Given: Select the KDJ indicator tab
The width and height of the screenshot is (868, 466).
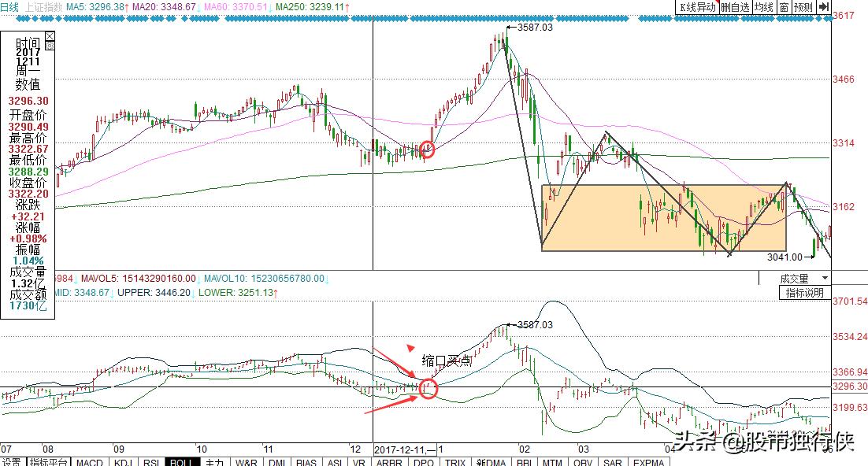Looking at the screenshot, I should [x=121, y=461].
